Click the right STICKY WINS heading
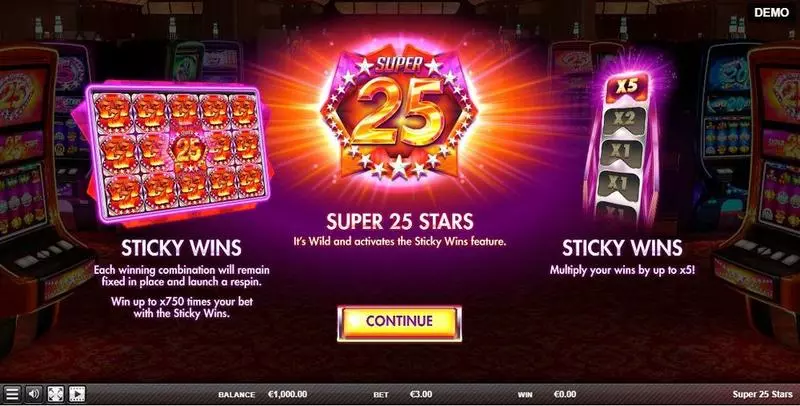 [622, 248]
